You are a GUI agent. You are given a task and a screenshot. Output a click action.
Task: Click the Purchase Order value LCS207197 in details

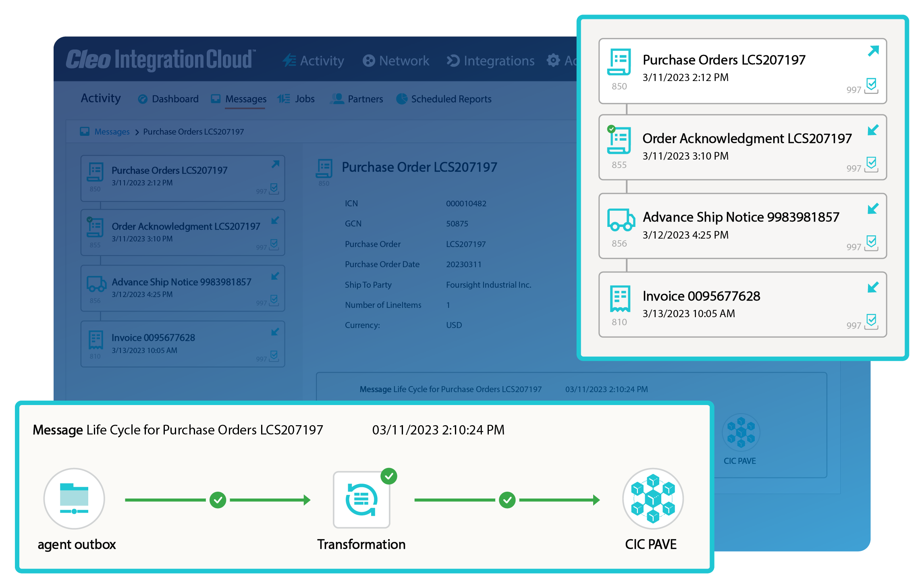coord(466,244)
